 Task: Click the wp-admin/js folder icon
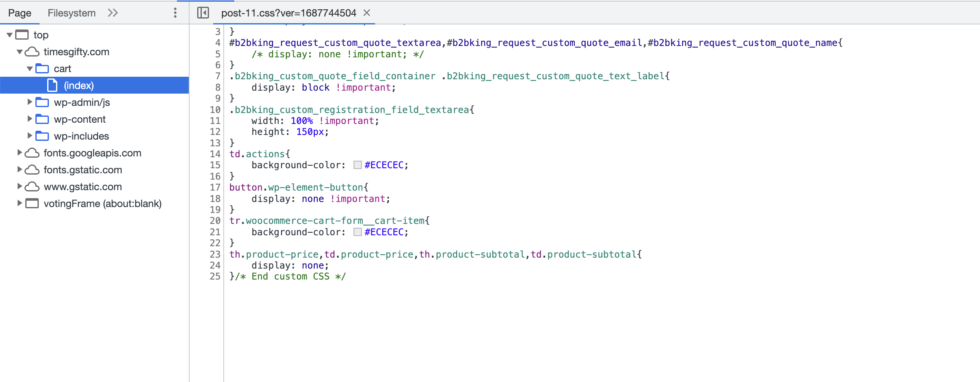coord(42,102)
